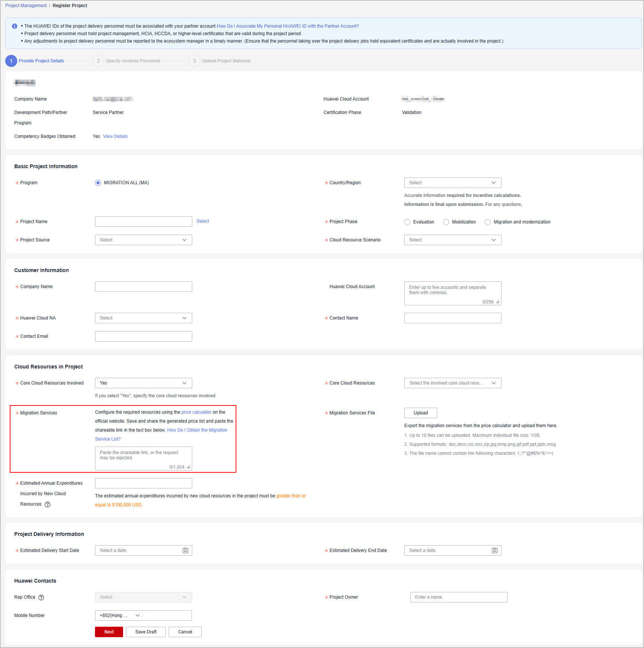Open the HUAWEI ID association help link
Viewport: 644px width, 648px height.
coord(288,26)
